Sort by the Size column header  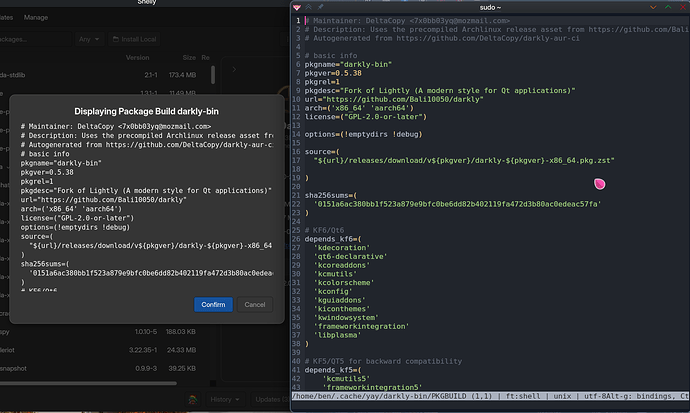189,58
